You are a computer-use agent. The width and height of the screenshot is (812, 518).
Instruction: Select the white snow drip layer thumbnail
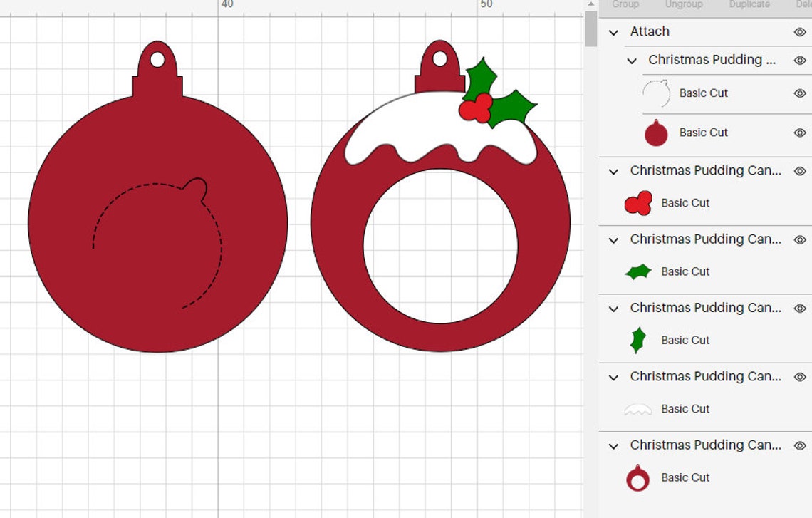point(637,408)
